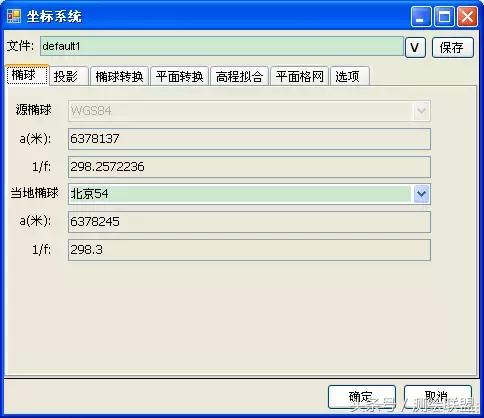Click the local a(米) field 6378245
484x418 pixels.
249,222
